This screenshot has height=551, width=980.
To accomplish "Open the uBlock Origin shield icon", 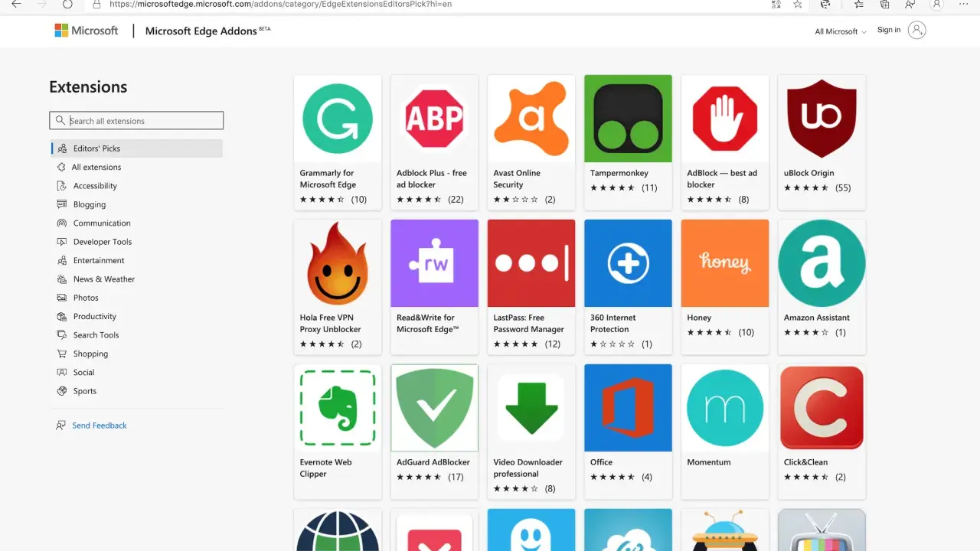I will [x=822, y=119].
